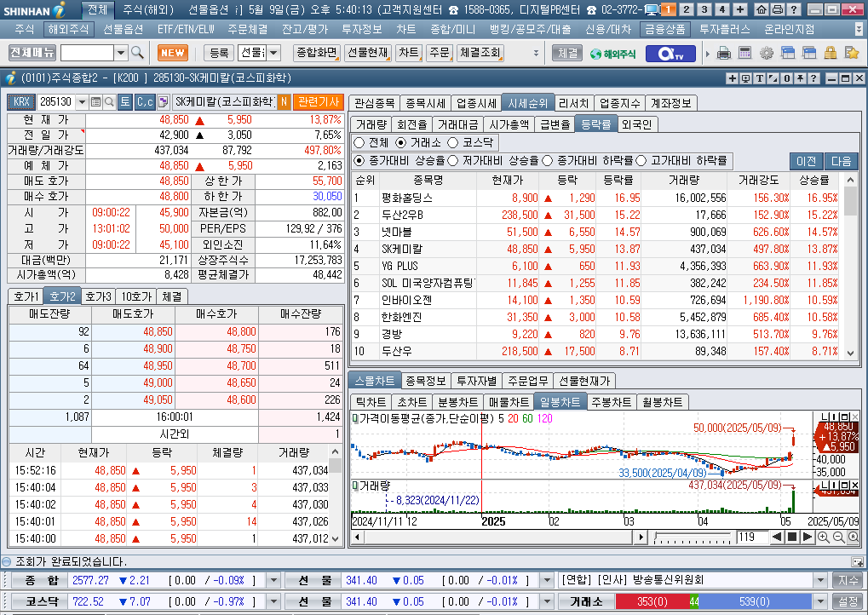Open stock list icon beside code 285130
Image resolution: width=868 pixels, height=615 pixels.
95,102
